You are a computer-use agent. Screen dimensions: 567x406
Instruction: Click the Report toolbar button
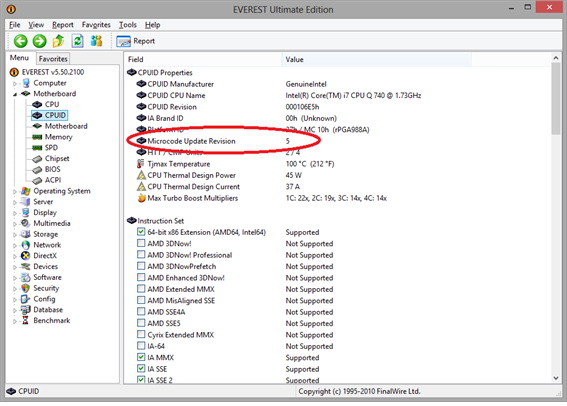[136, 41]
